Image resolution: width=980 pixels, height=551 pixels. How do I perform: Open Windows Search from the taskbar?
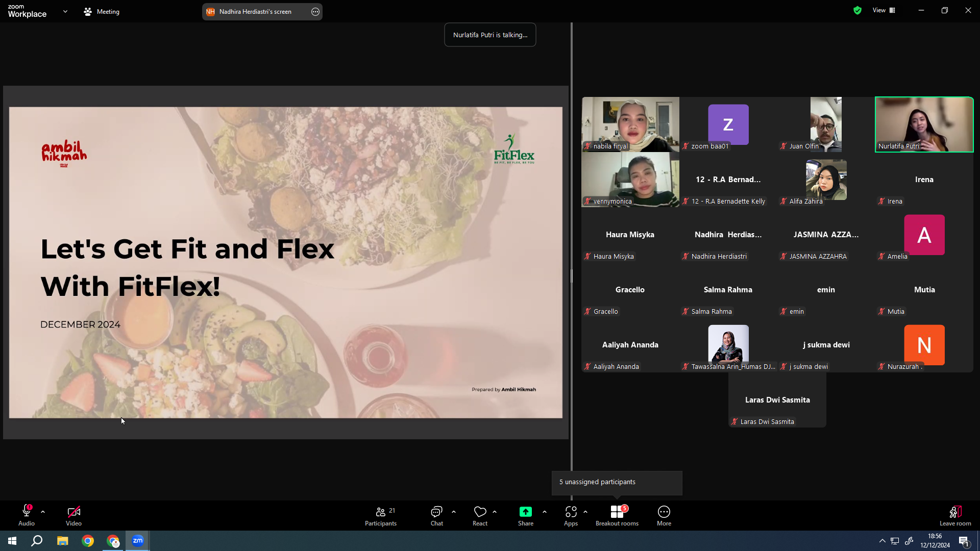pos(37,541)
